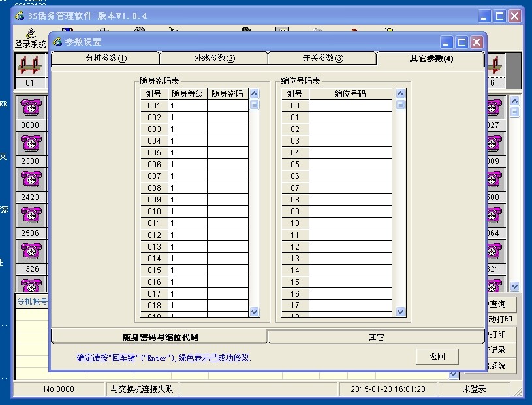Screen dimensions: 532x405
Task: Select the phone icon for extension 2308
Action: click(31, 144)
